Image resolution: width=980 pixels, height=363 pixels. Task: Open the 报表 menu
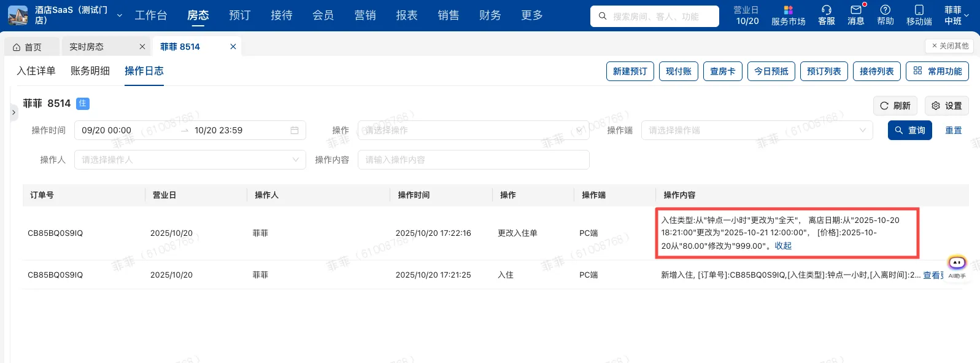(x=407, y=15)
